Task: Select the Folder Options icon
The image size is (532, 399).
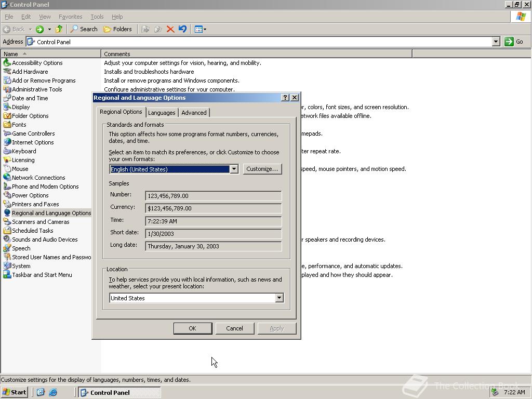Action: pos(7,116)
